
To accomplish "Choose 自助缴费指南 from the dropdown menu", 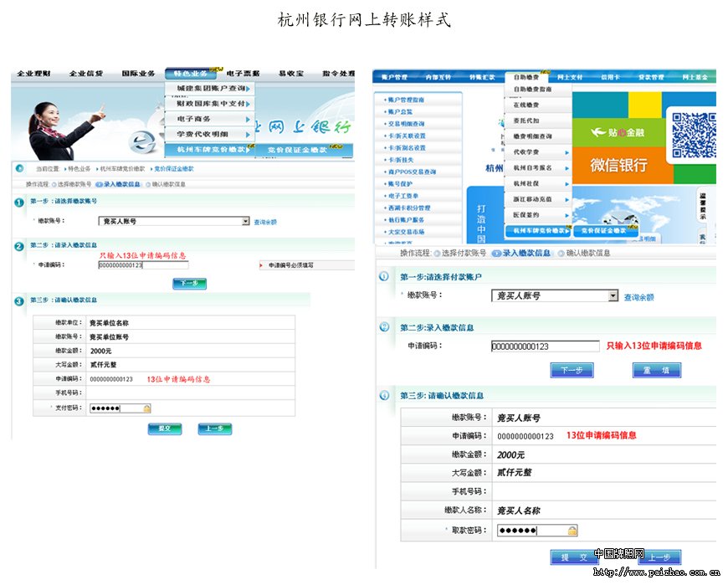I will 532,90.
